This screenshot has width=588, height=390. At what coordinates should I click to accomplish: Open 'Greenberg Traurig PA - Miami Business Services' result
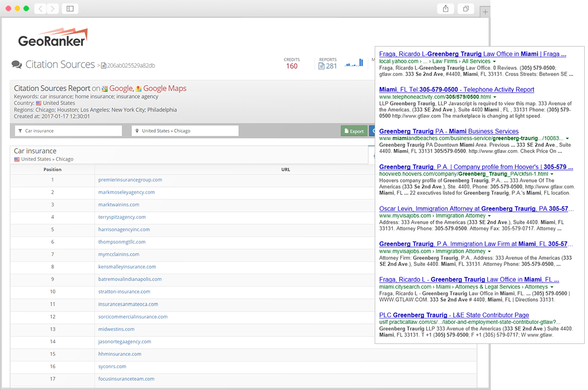click(449, 131)
